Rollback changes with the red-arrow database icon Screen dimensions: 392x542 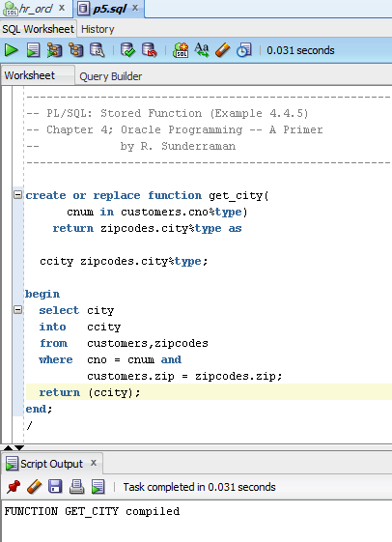point(150,50)
